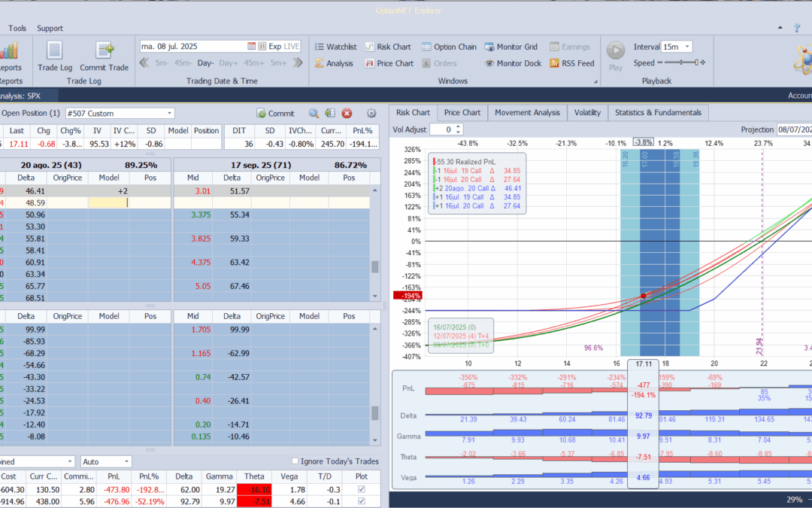Open the settings gear in the position toolbar
This screenshot has height=508, width=812.
(x=371, y=113)
